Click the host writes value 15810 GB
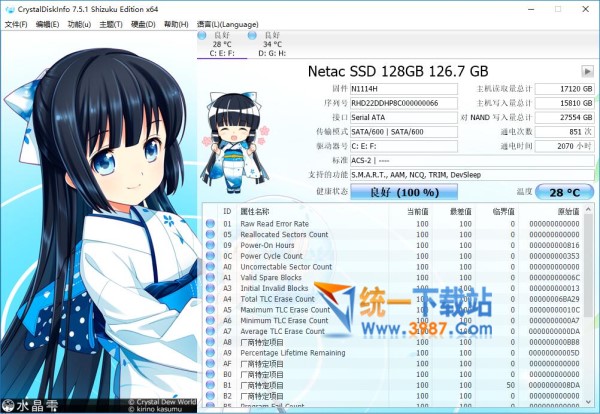Viewport: 600px width, 414px height. click(x=564, y=103)
